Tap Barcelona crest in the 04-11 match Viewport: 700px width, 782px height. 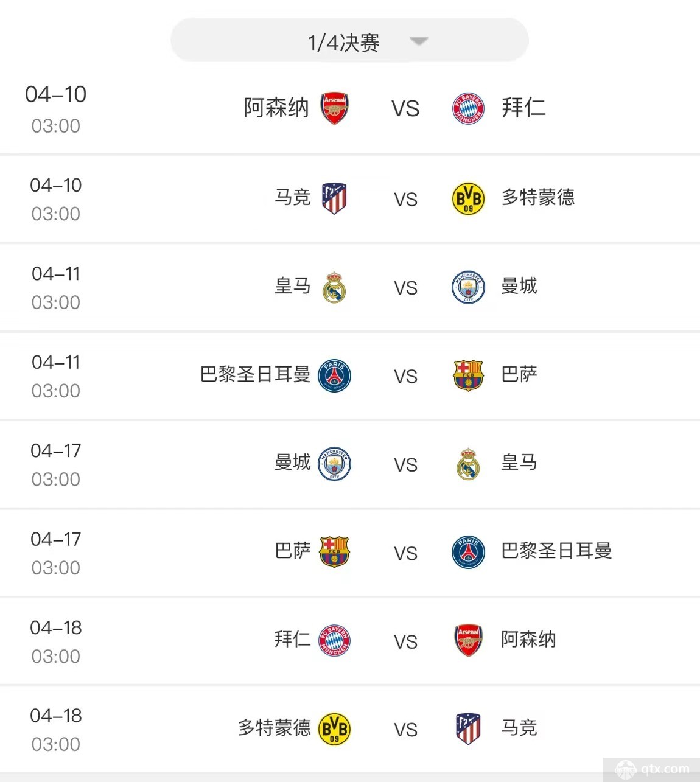pos(468,375)
